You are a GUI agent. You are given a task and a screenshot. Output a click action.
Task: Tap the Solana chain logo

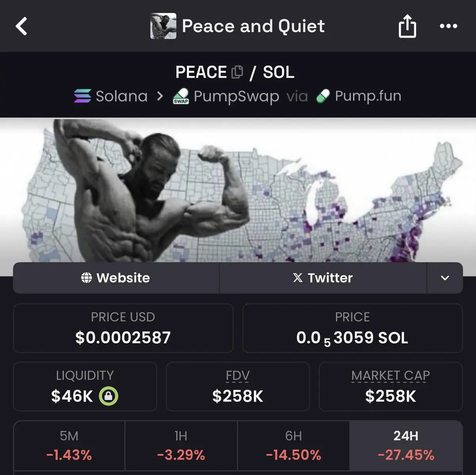(x=83, y=96)
